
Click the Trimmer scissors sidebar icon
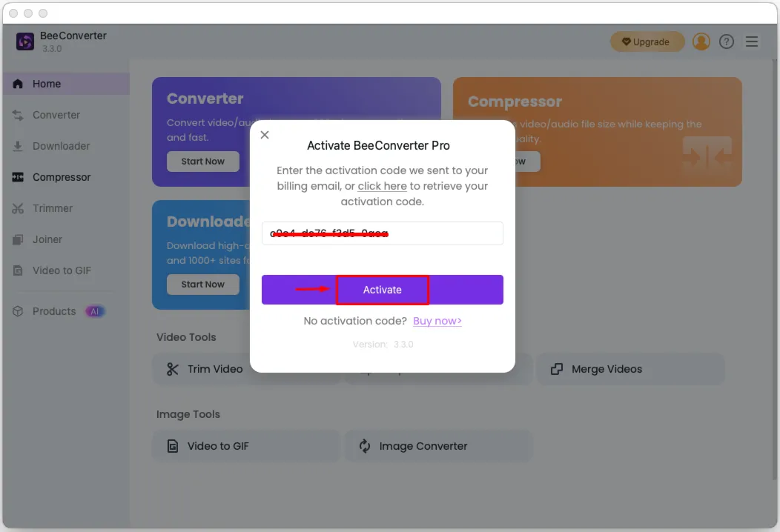click(x=18, y=208)
